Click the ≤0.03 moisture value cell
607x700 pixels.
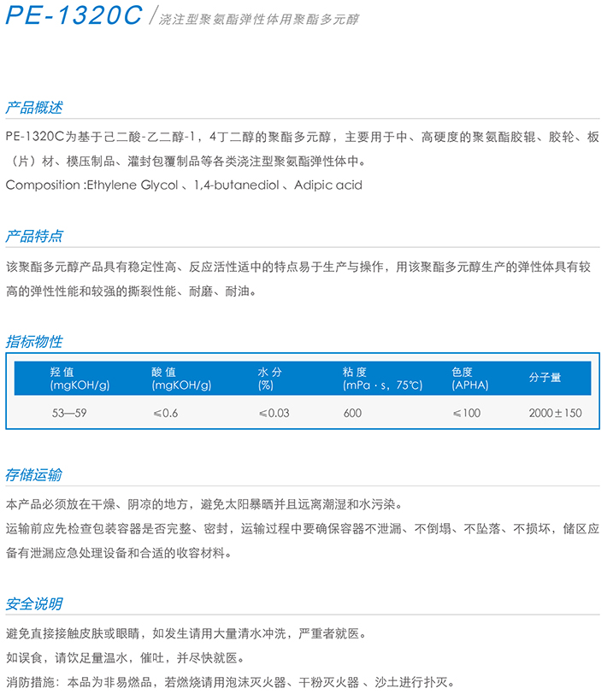click(x=274, y=413)
